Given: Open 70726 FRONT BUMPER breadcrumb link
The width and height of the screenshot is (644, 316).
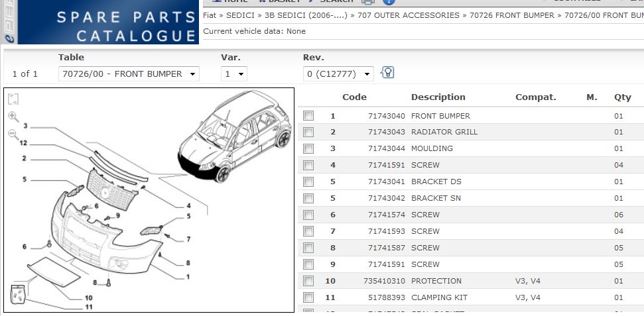Looking at the screenshot, I should [512, 15].
